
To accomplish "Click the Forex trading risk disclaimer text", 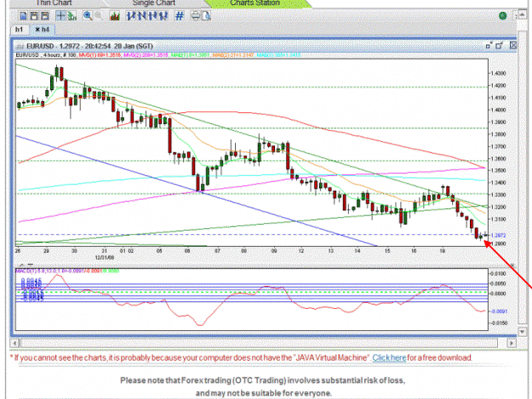I will [x=263, y=387].
